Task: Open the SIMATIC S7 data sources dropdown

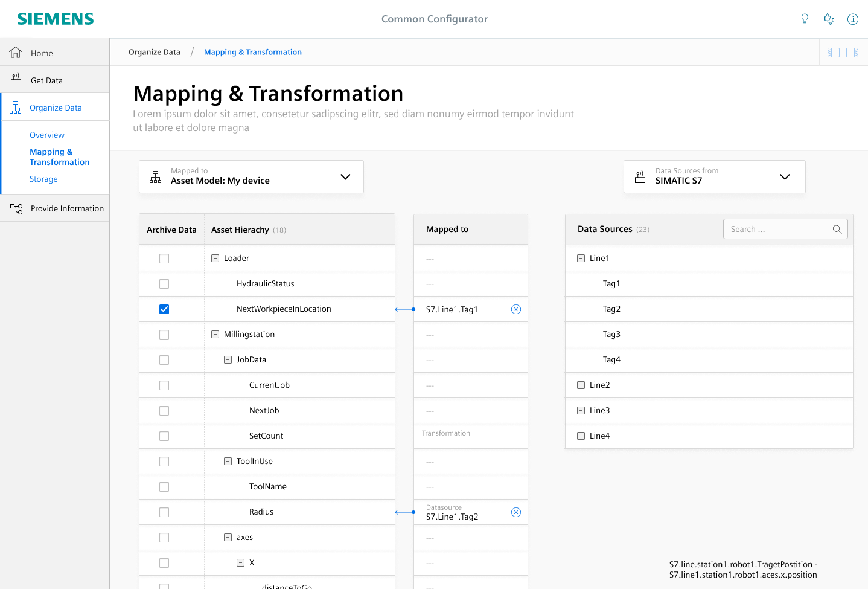Action: 785,176
